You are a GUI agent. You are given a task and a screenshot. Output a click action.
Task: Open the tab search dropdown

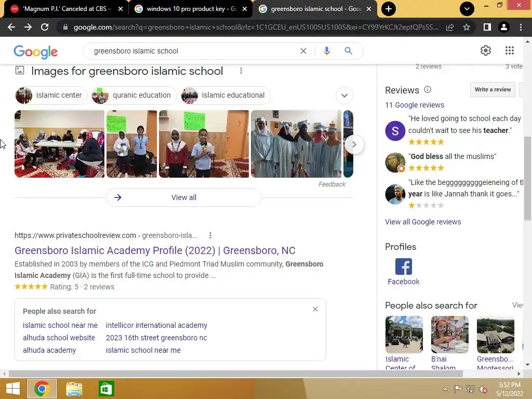(x=467, y=9)
